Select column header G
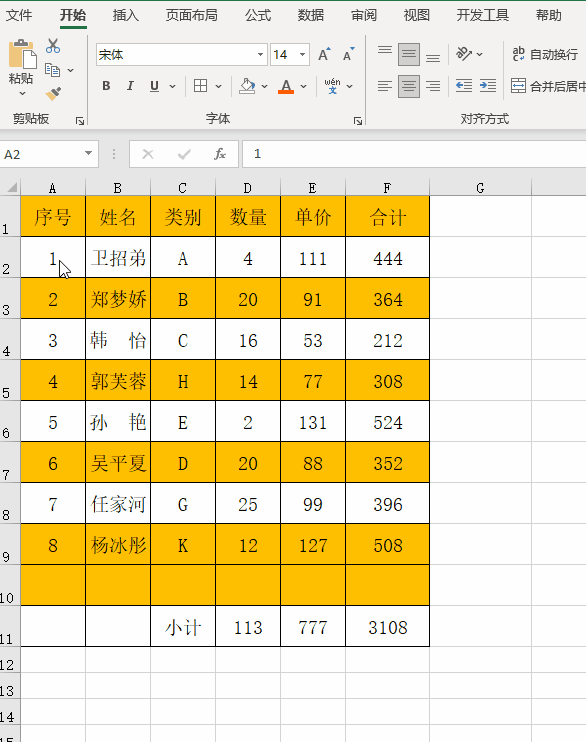Viewport: 586px width, 742px height. [480, 187]
